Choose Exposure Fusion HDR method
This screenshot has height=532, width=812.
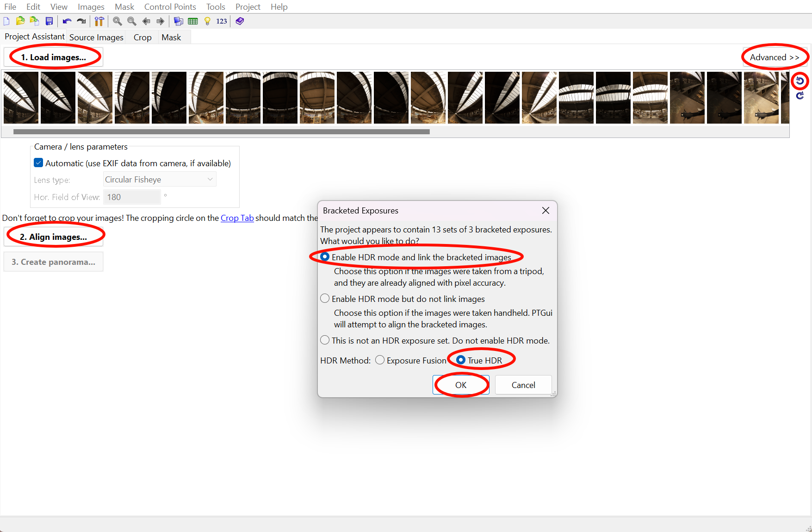[x=380, y=360]
